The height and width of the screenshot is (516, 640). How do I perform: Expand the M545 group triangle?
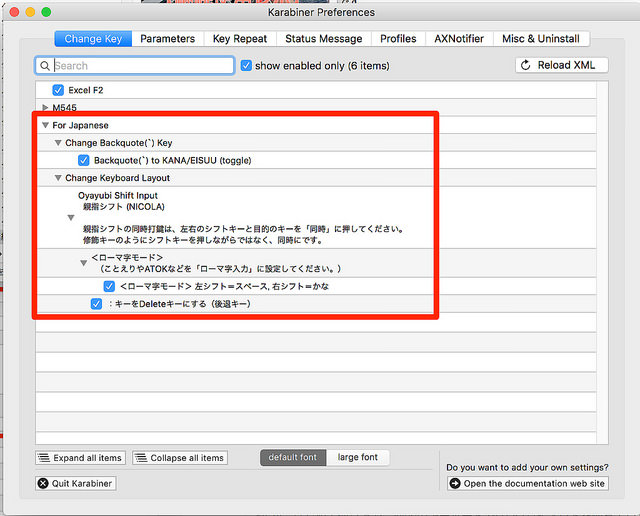tap(45, 108)
